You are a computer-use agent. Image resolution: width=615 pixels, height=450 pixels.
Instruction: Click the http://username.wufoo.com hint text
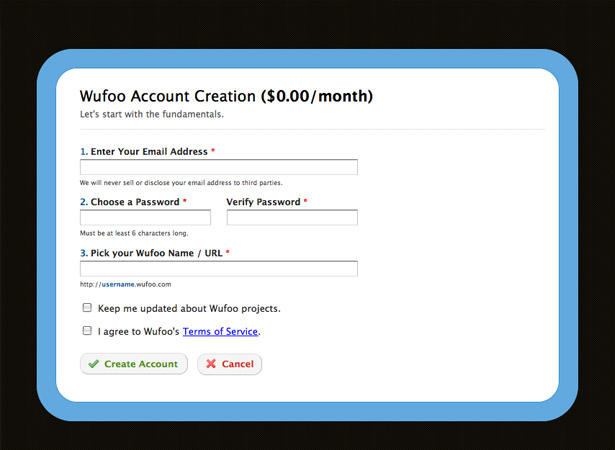(x=126, y=284)
